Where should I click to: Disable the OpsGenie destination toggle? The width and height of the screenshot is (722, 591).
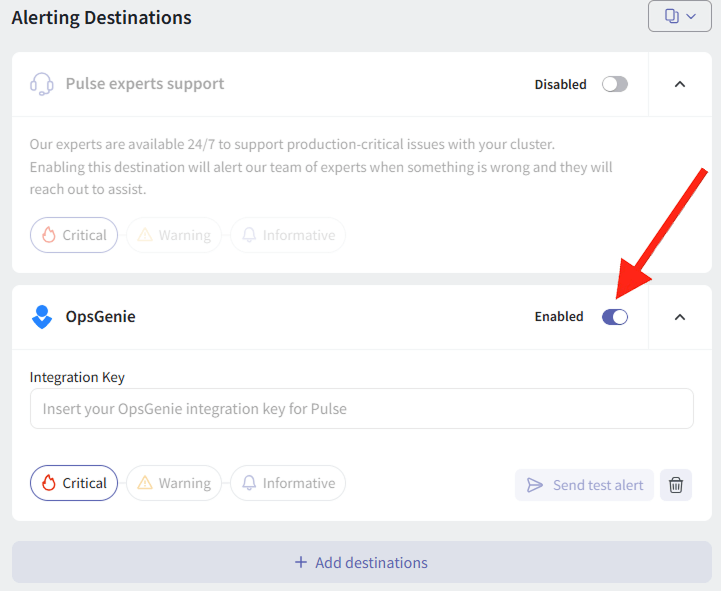pos(615,317)
